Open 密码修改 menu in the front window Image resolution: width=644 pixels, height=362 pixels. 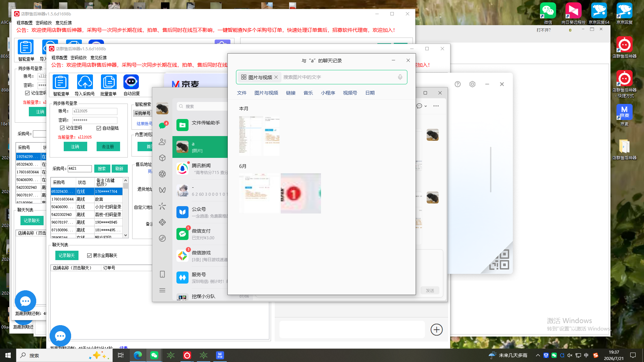[x=79, y=58]
